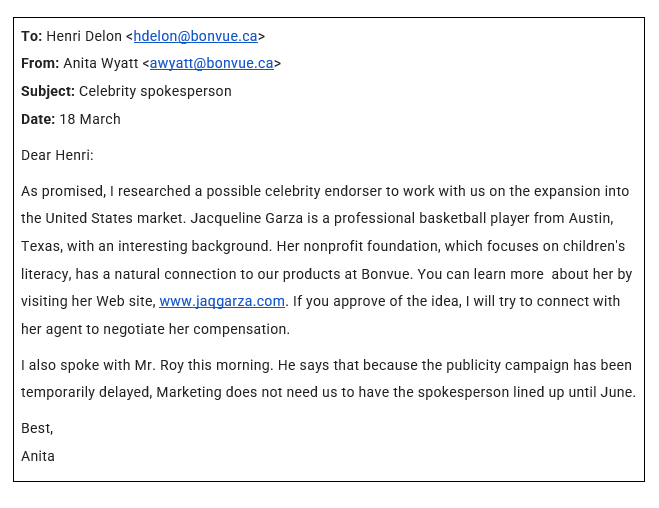This screenshot has height=508, width=659.
Task: Click the bold "From:" label
Action: (40, 63)
